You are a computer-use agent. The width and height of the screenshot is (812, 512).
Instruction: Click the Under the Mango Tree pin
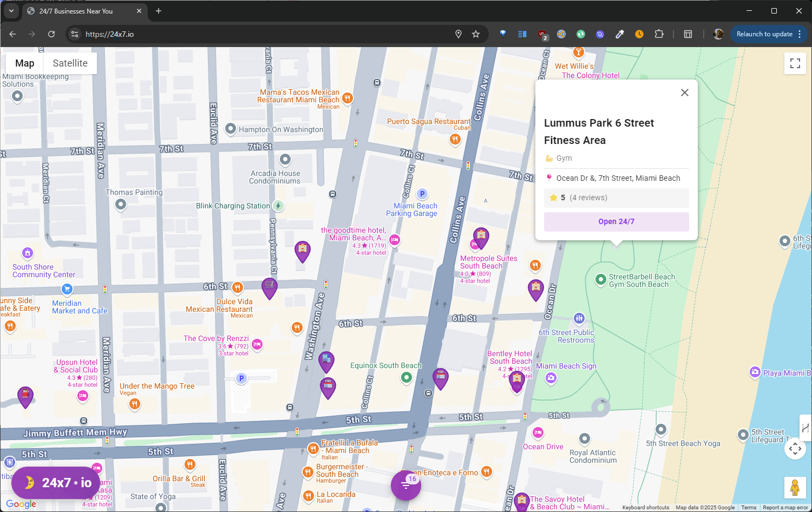point(135,403)
